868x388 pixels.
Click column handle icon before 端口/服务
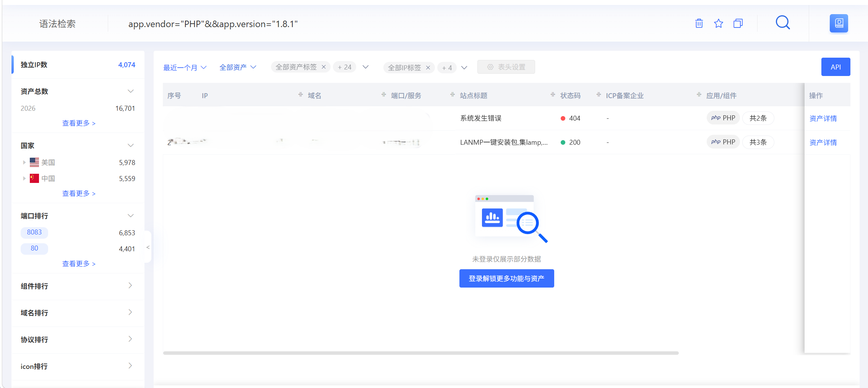[x=383, y=95]
